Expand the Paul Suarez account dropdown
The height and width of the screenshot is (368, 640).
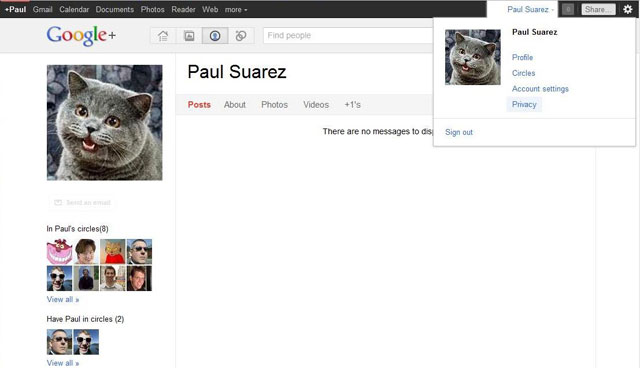530,9
